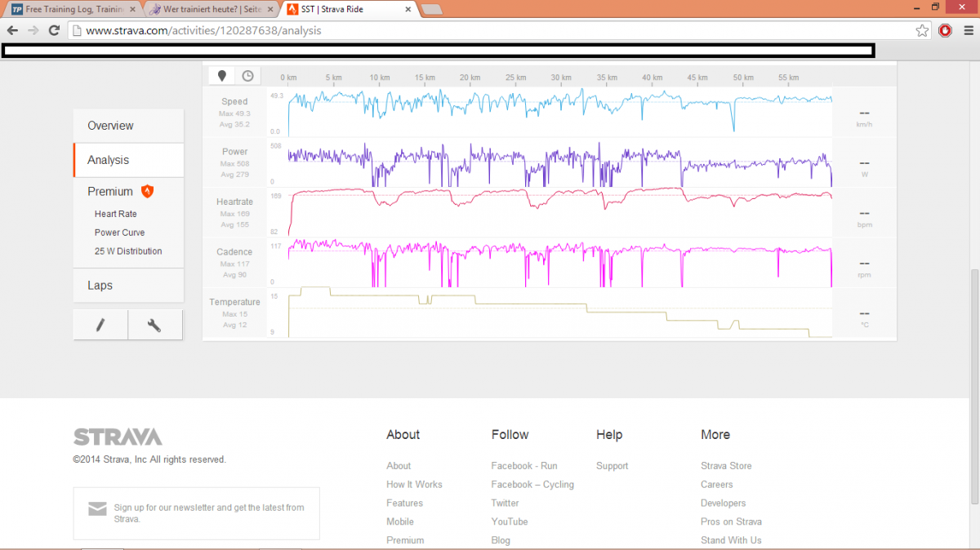Reload the page with refresh icon

tap(54, 30)
